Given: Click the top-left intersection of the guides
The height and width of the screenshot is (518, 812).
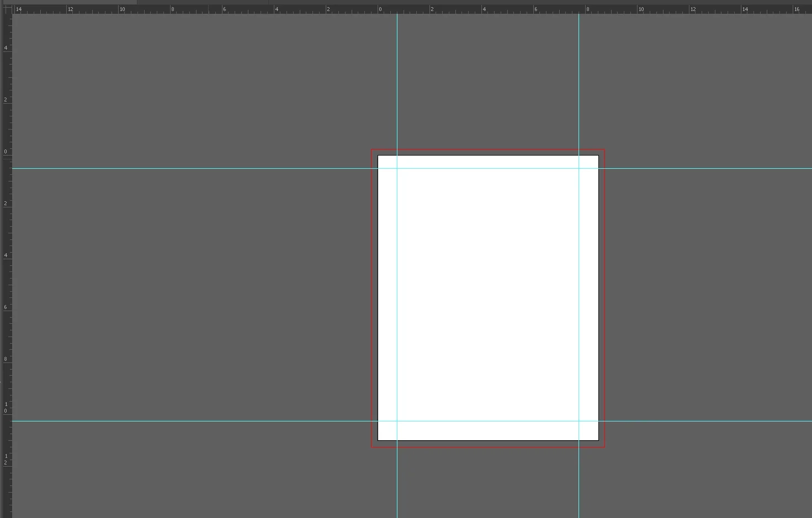Looking at the screenshot, I should click(x=397, y=168).
